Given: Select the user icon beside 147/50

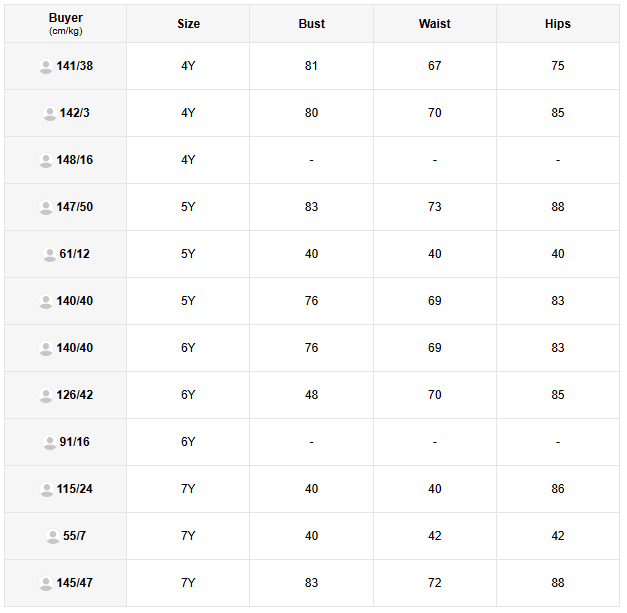Looking at the screenshot, I should 46,208.
